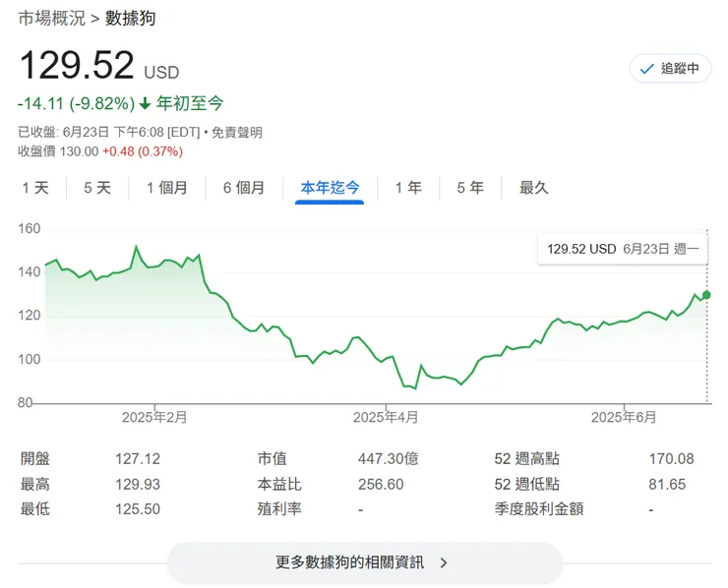The height and width of the screenshot is (588, 728).
Task: Toggle the 追蹤中 following button
Action: click(670, 69)
